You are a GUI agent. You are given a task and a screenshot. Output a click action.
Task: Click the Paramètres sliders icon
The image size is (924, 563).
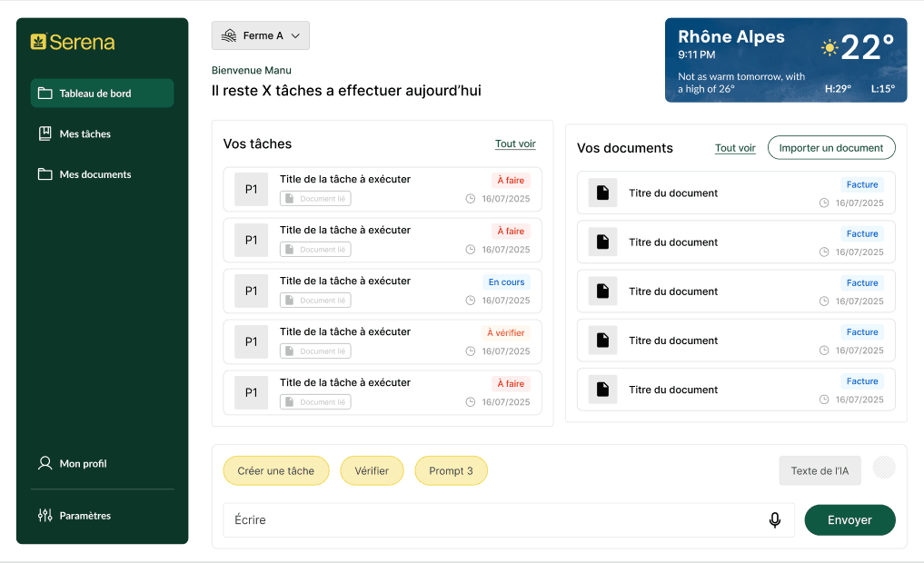[x=45, y=515]
